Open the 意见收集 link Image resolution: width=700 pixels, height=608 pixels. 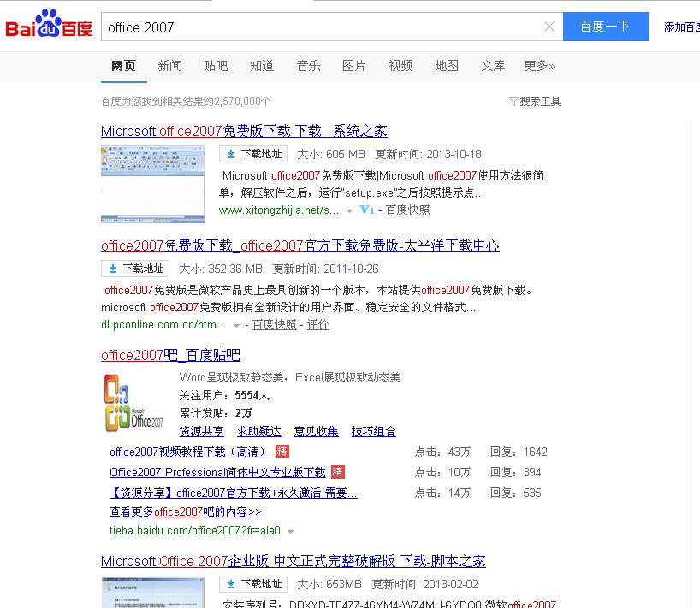click(316, 431)
